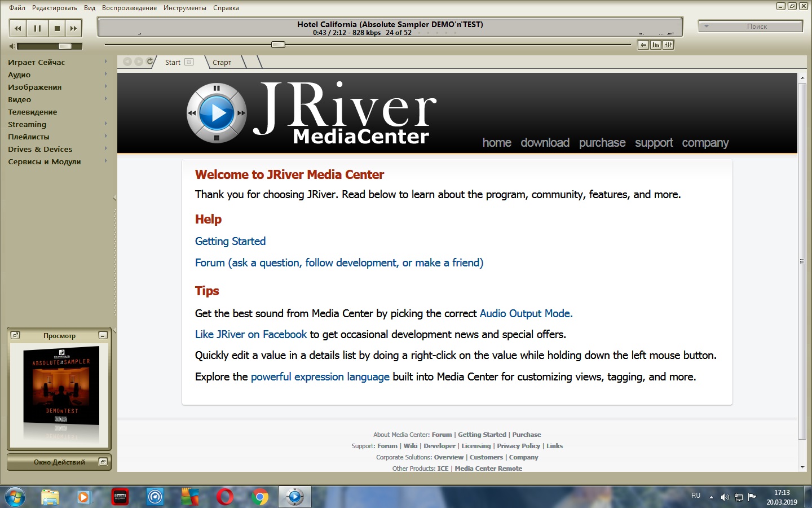Reload the page with refresh icon
The width and height of the screenshot is (812, 508).
pyautogui.click(x=149, y=62)
